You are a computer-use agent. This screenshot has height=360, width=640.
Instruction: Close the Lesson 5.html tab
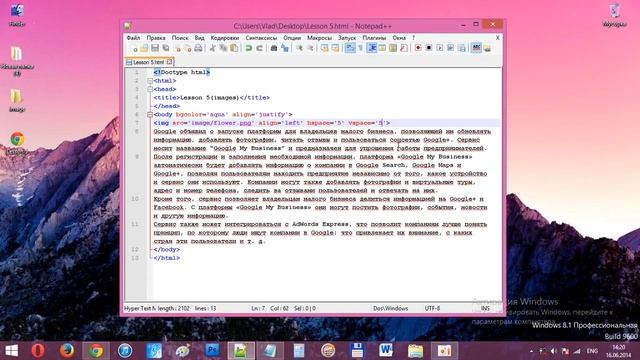point(169,62)
